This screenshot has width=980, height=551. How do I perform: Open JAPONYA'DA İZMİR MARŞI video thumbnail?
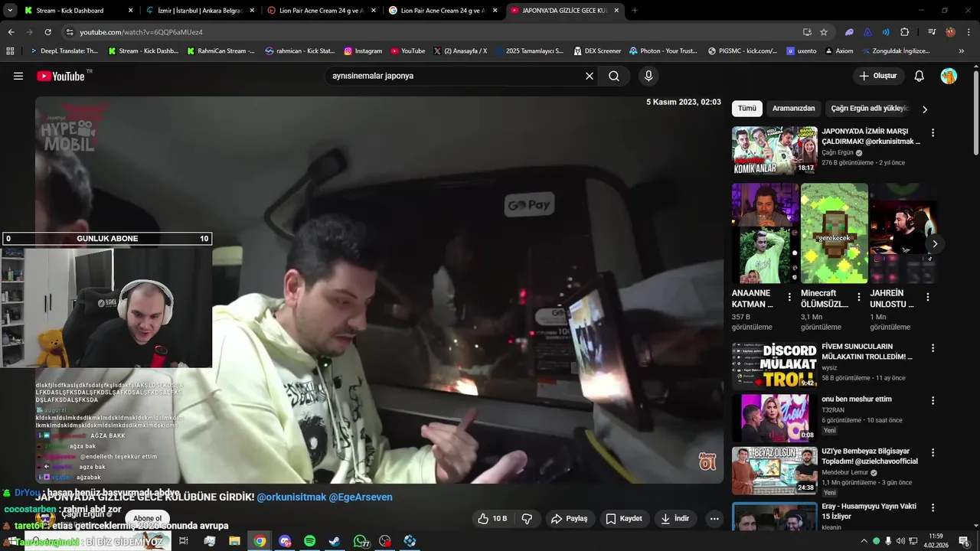(x=775, y=151)
